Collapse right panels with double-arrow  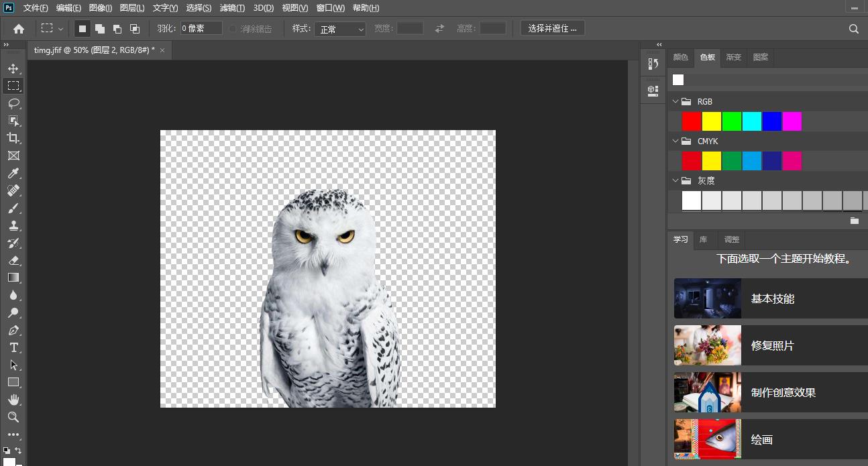(x=659, y=45)
